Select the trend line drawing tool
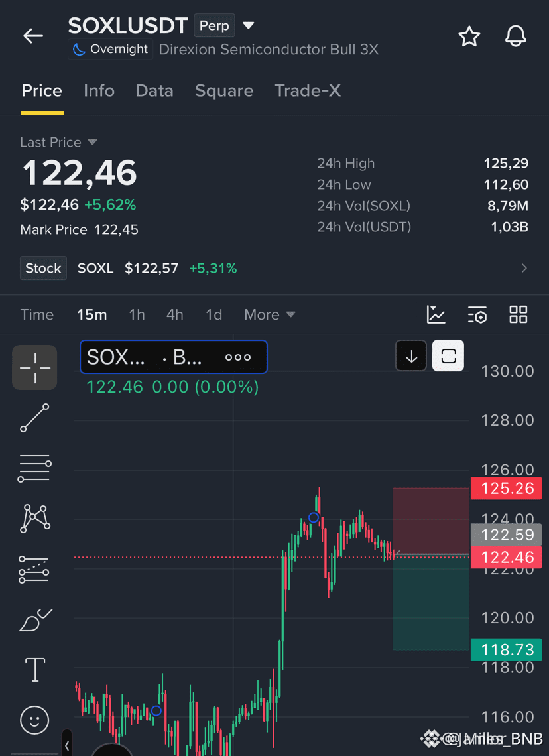This screenshot has width=549, height=756. [x=34, y=418]
